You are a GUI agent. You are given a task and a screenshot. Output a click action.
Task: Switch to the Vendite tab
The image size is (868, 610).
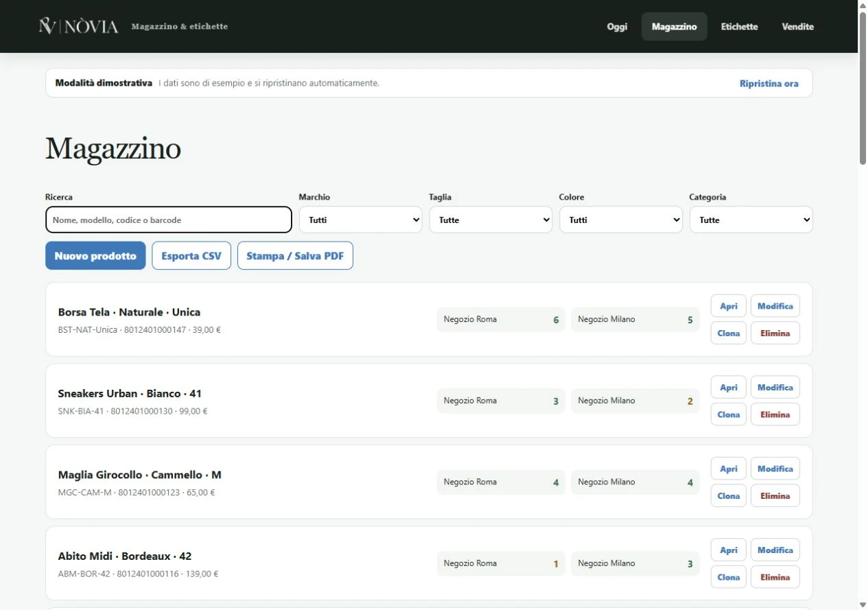tap(797, 27)
